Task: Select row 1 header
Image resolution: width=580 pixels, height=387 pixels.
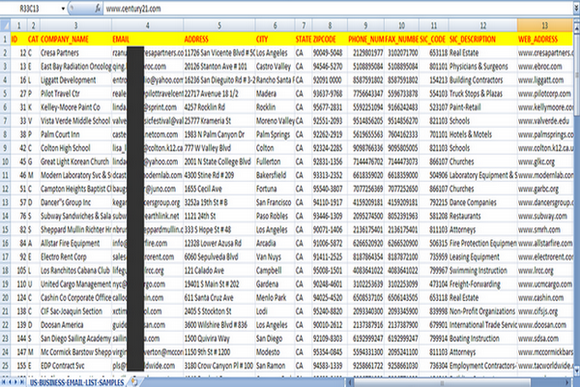Action: click(5, 39)
